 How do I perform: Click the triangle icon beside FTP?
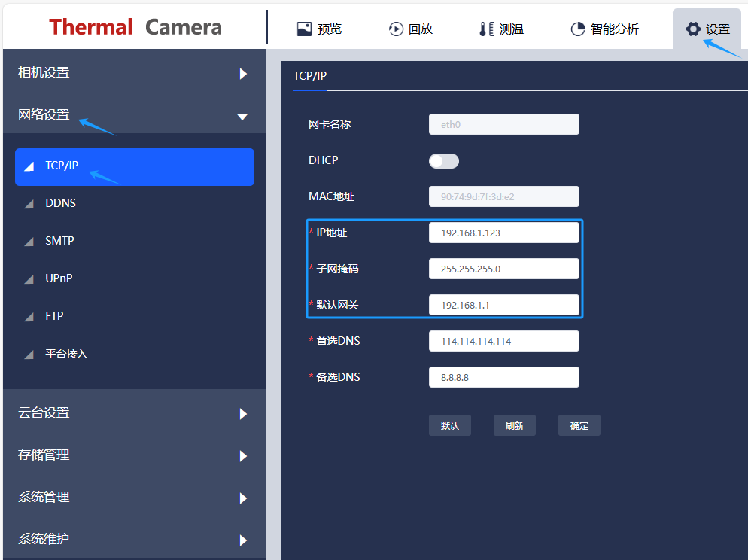(29, 317)
